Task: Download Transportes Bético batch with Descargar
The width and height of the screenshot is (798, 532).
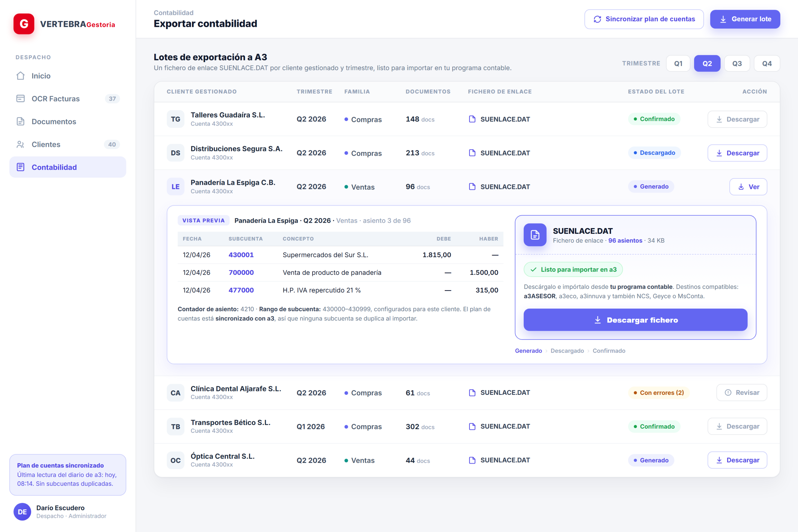Action: (737, 426)
